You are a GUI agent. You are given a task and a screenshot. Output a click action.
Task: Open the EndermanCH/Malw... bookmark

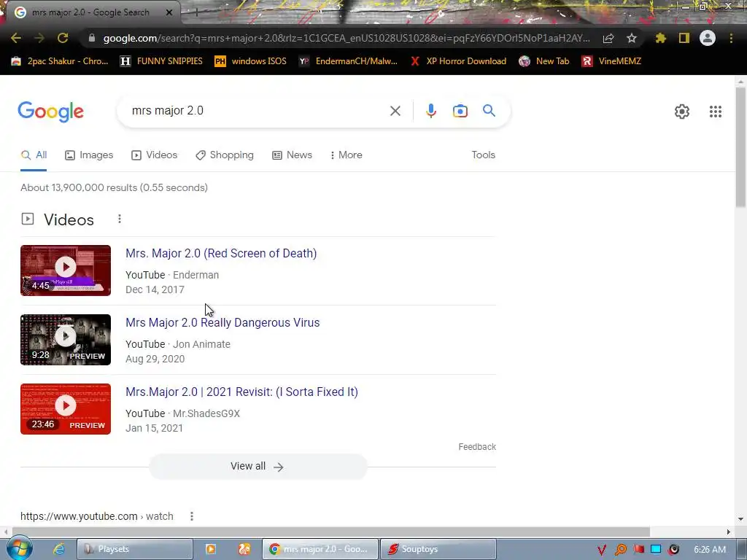[348, 61]
